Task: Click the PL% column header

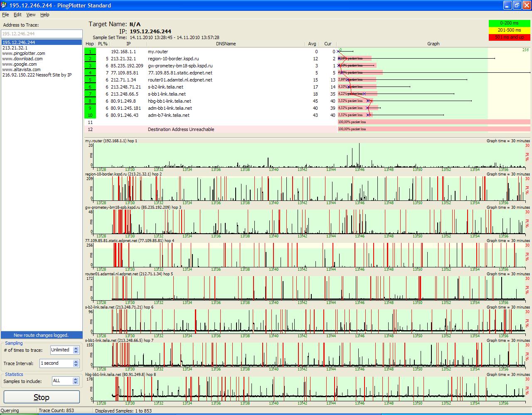Action: coord(103,44)
